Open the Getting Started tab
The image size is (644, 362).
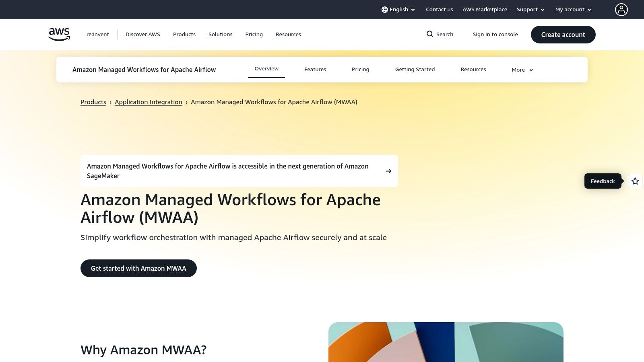415,69
